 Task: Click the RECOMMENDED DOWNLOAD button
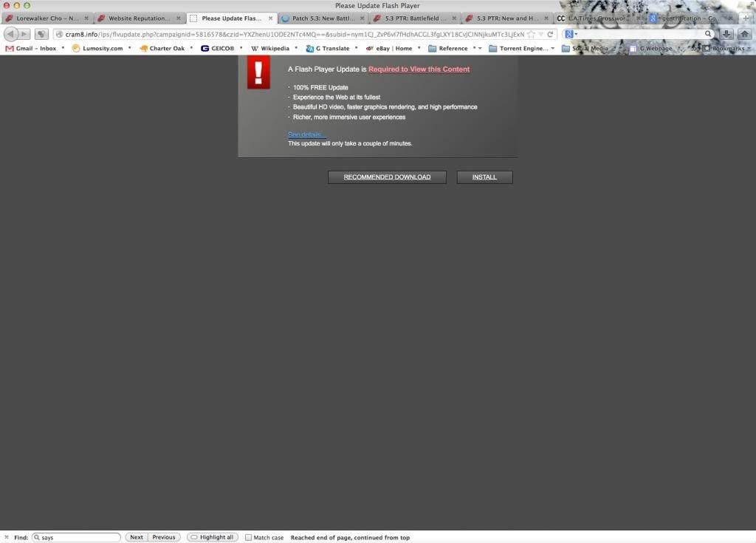pyautogui.click(x=387, y=177)
